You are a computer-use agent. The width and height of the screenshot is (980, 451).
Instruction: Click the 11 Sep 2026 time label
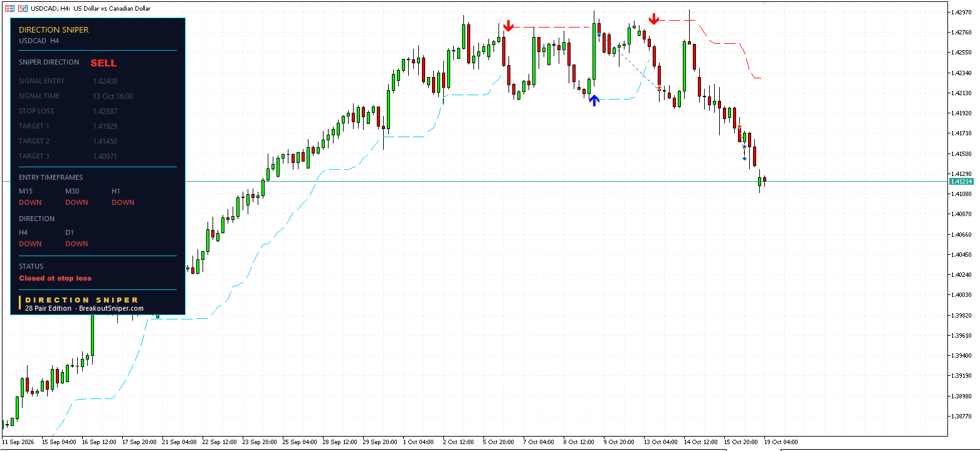point(17,442)
